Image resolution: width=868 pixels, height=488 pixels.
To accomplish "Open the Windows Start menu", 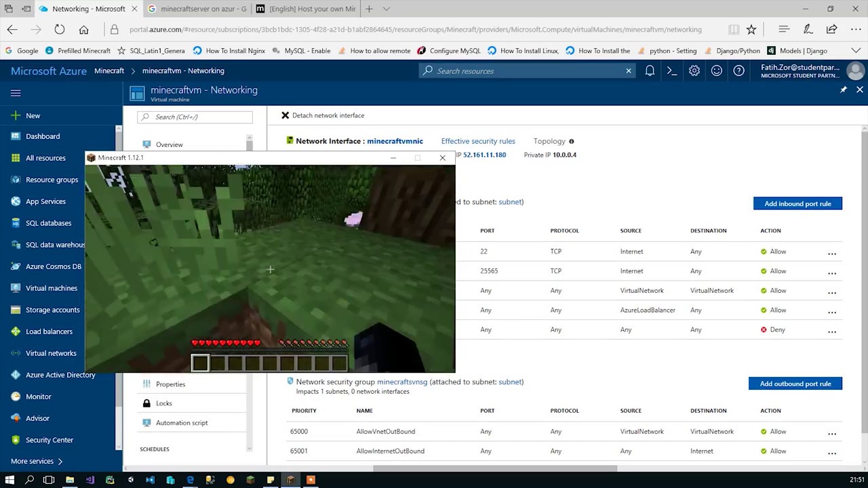I will click(x=9, y=480).
